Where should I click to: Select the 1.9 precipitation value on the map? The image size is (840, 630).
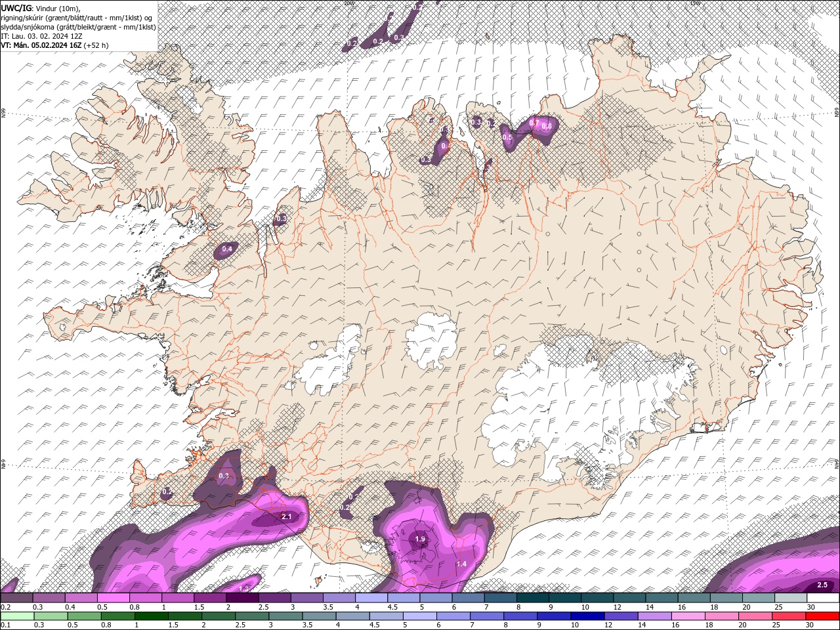[x=421, y=539]
